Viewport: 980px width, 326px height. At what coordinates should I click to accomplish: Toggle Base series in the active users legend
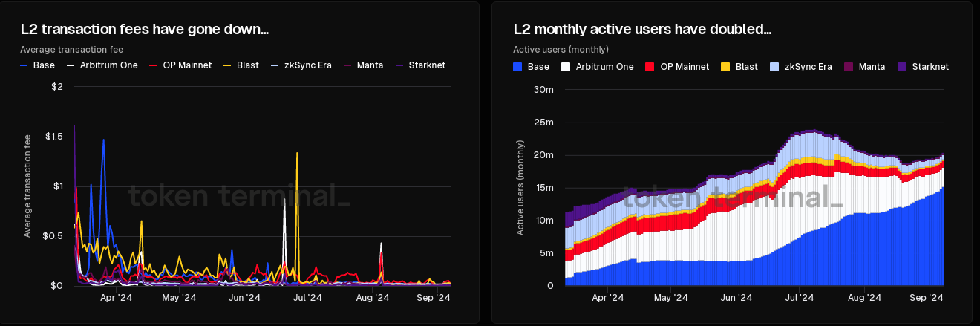point(532,67)
